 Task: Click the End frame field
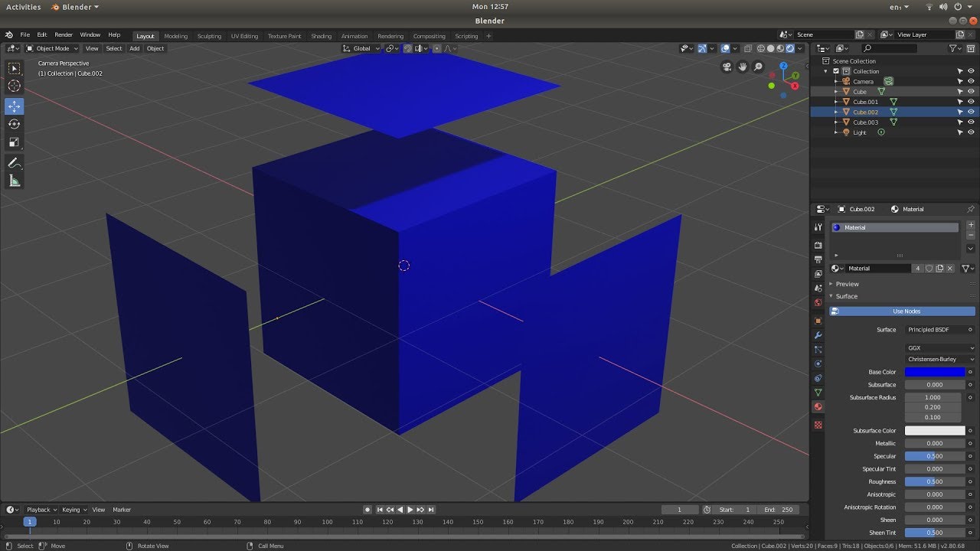(779, 510)
